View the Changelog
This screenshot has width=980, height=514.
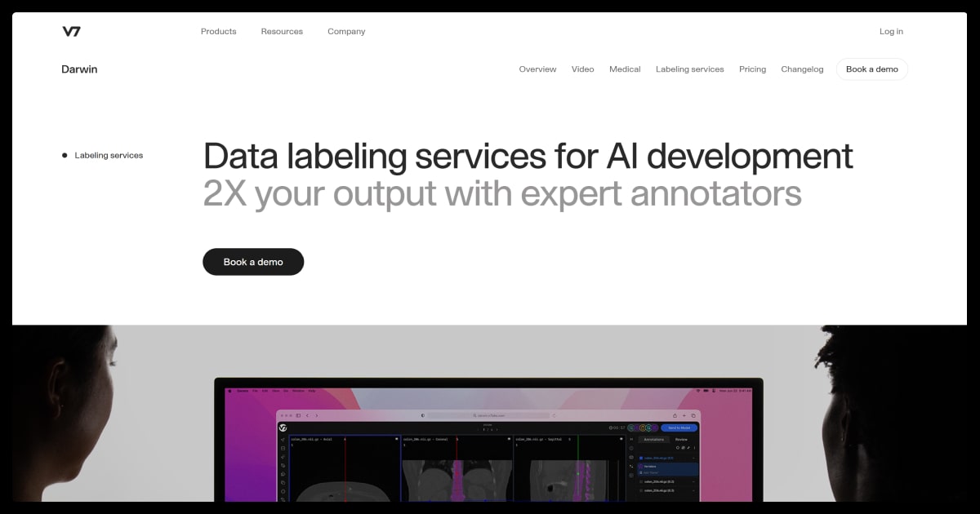click(x=802, y=69)
